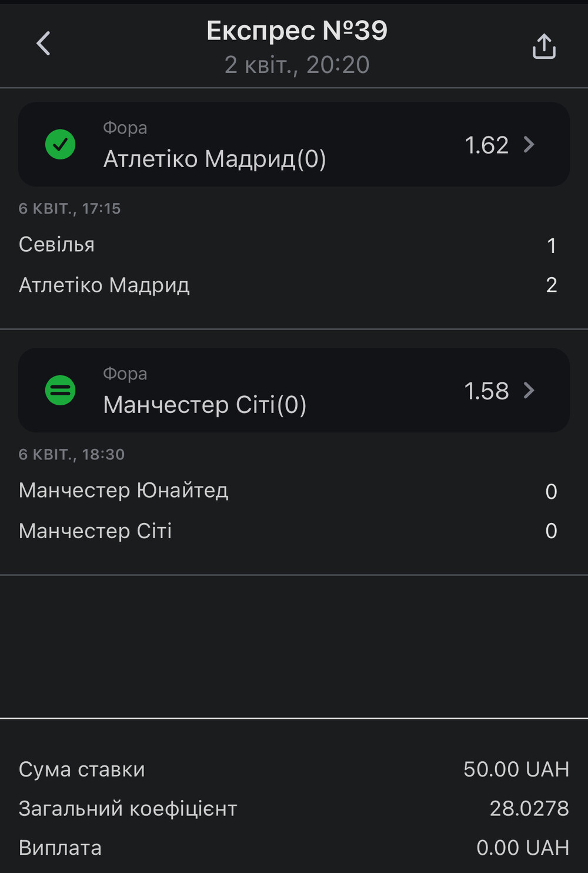Open the share icon at top right
This screenshot has width=588, height=873.
coord(544,46)
